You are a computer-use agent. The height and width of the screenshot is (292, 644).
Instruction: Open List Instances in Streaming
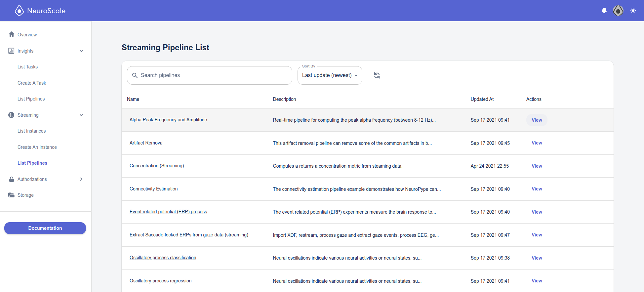click(31, 131)
